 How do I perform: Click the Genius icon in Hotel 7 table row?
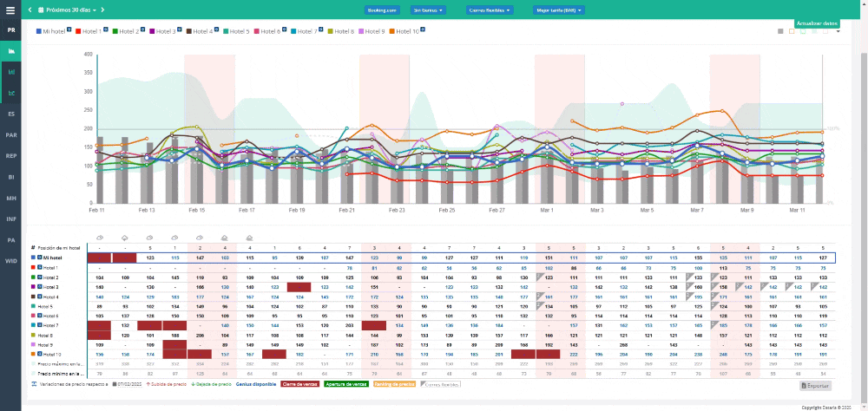pos(39,325)
